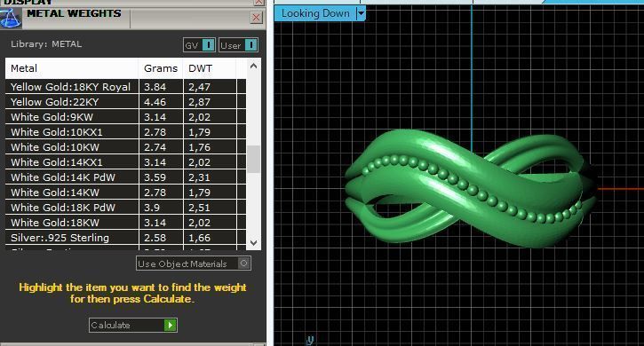The height and width of the screenshot is (346, 644).
Task: Toggle Use Object Materials option
Action: [194, 263]
